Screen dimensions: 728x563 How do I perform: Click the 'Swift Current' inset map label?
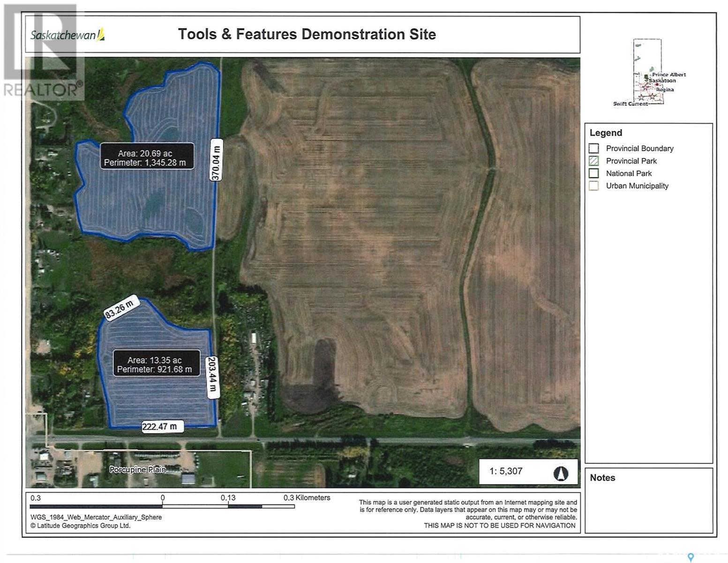(631, 104)
